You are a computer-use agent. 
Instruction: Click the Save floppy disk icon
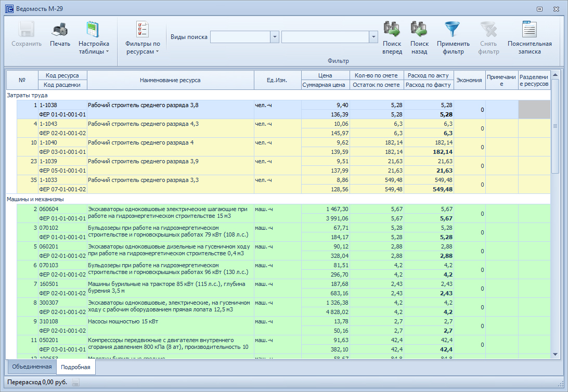click(27, 29)
